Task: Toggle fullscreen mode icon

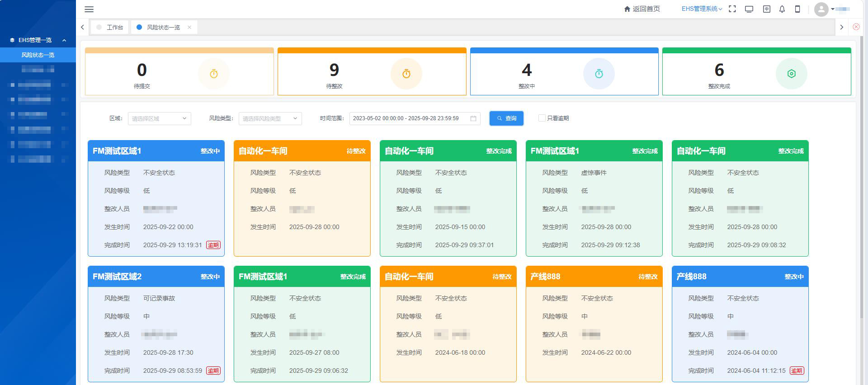Action: tap(732, 9)
